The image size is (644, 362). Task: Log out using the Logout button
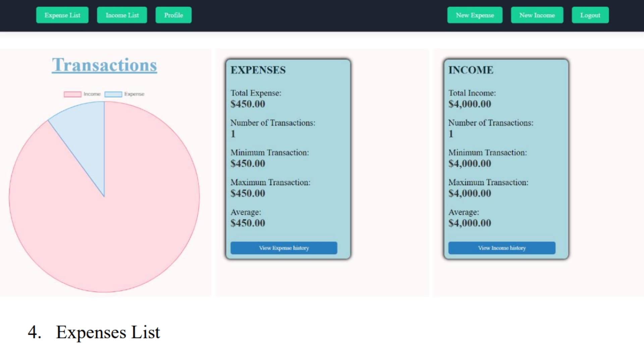pos(590,15)
